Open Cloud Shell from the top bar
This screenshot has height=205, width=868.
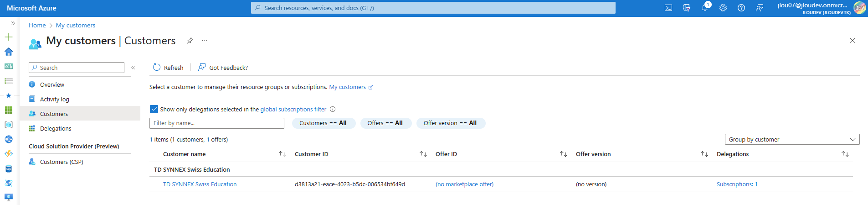coord(668,8)
